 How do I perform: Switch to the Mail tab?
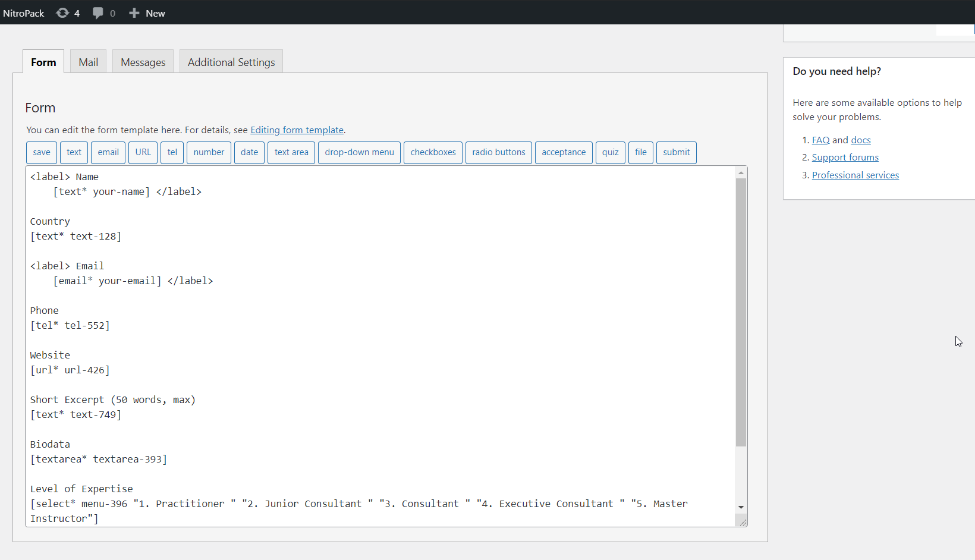click(87, 61)
